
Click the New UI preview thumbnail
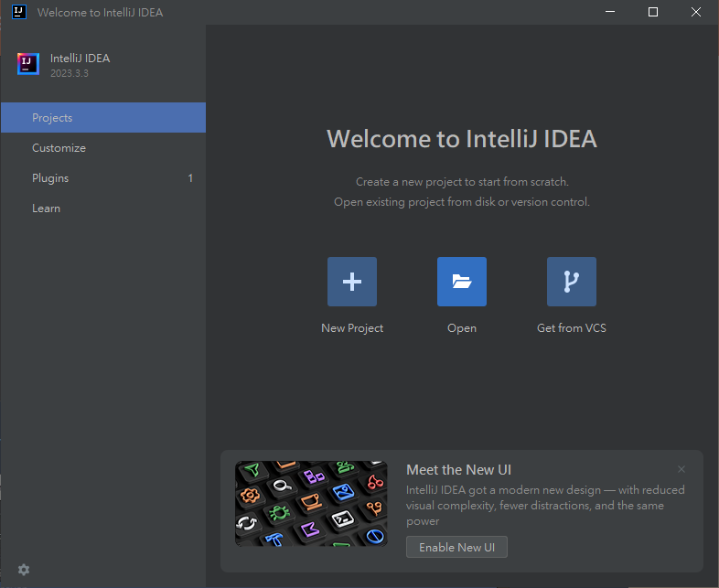click(x=311, y=504)
